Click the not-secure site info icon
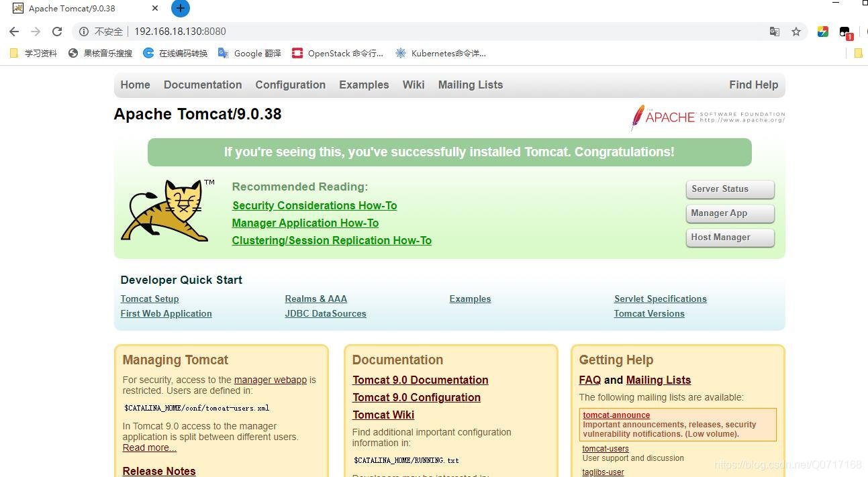868x477 pixels. tap(84, 32)
